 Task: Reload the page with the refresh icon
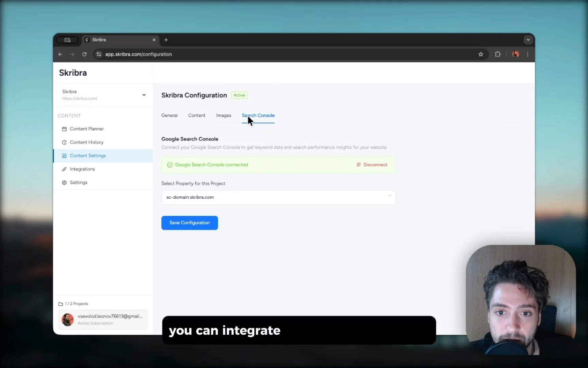click(84, 54)
